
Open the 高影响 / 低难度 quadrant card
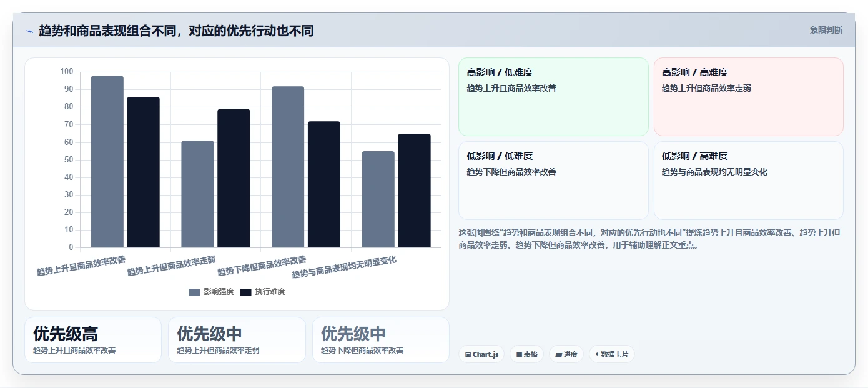click(x=553, y=97)
